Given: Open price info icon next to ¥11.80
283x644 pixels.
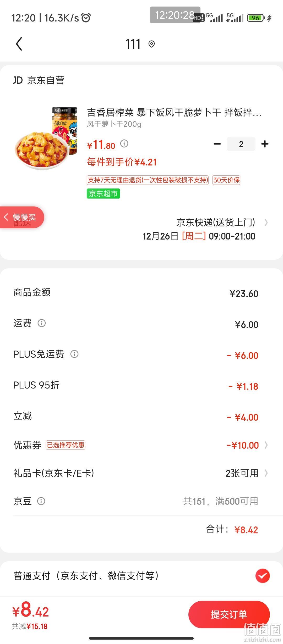Looking at the screenshot, I should tap(124, 143).
